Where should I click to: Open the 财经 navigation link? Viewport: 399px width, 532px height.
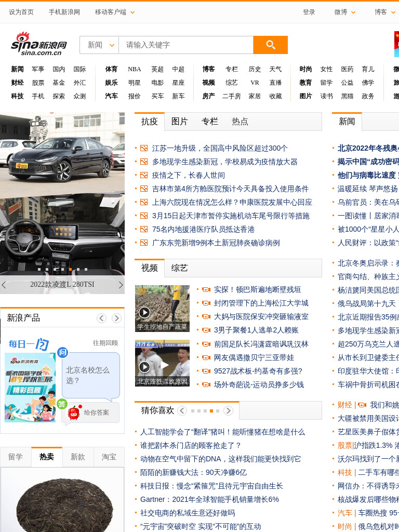(x=17, y=83)
